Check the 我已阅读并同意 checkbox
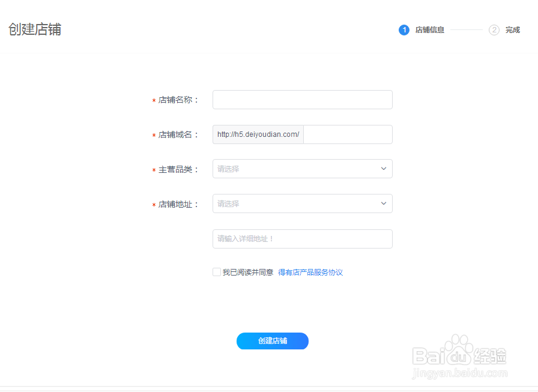The height and width of the screenshot is (392, 538). 216,272
